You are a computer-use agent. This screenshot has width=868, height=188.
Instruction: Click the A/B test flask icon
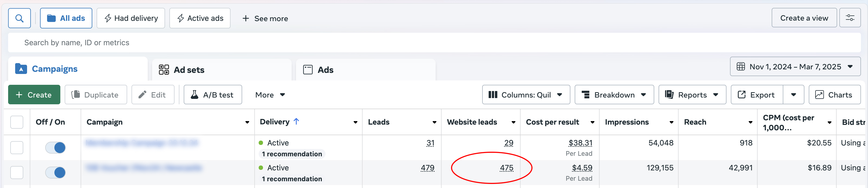tap(195, 95)
